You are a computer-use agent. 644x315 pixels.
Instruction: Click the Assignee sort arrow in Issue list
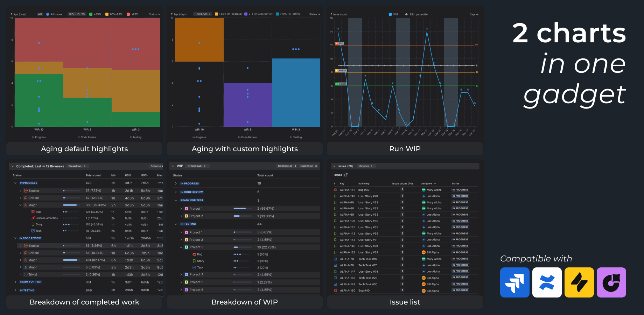click(435, 183)
